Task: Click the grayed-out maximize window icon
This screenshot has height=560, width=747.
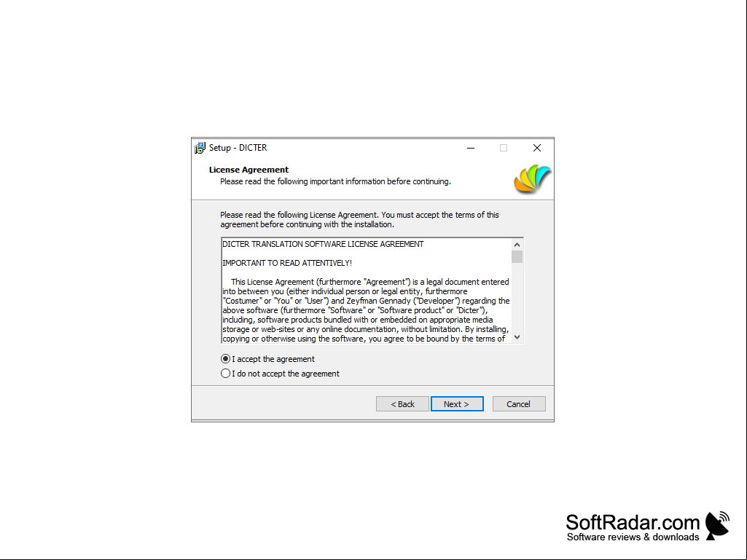Action: [504, 148]
